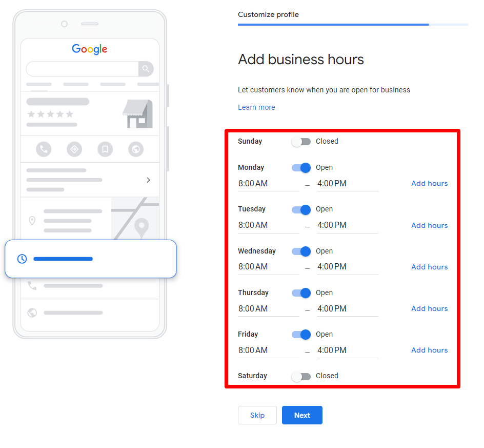This screenshot has width=484, height=448.
Task: Disable the Wednesday open toggle
Action: click(x=301, y=251)
